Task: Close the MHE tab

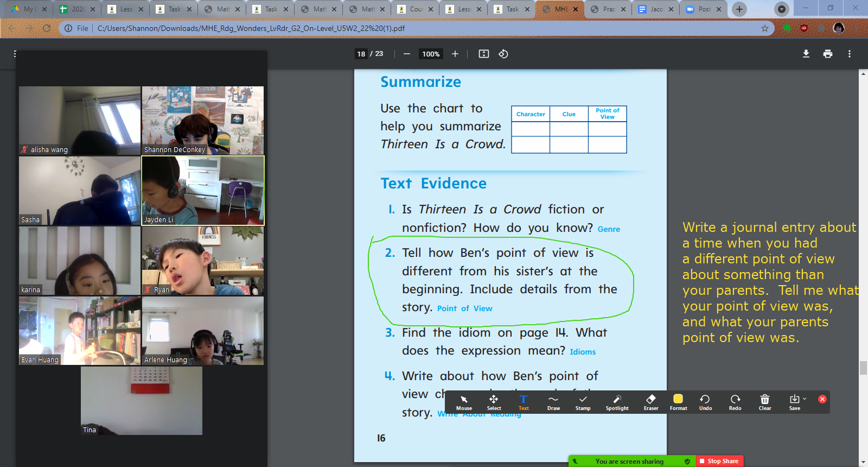Action: [x=576, y=9]
